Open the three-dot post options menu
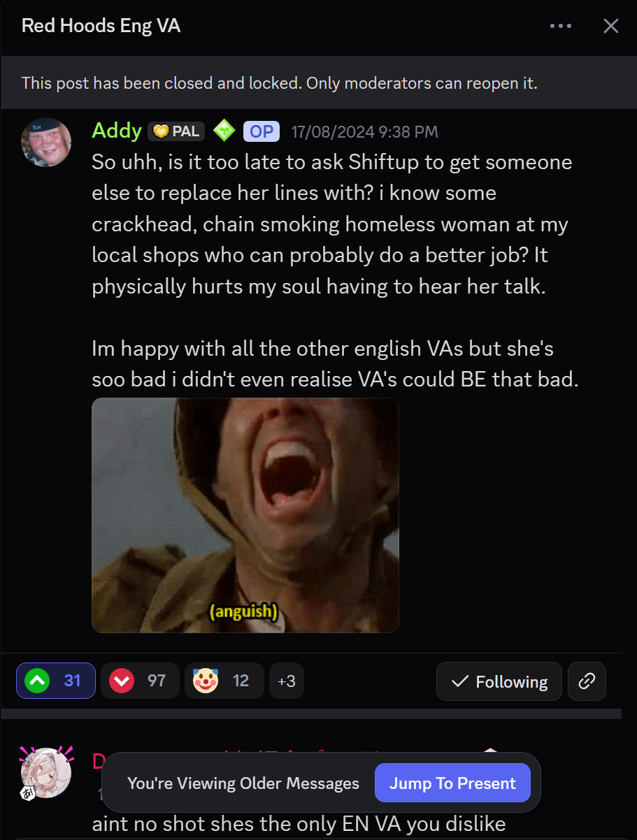This screenshot has height=840, width=637. click(x=561, y=27)
